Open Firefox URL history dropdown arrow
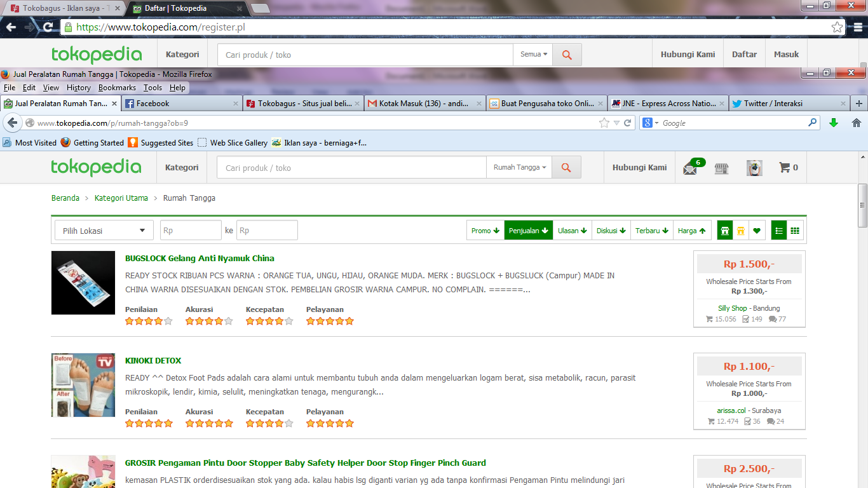Viewport: 868px width, 488px height. 616,123
